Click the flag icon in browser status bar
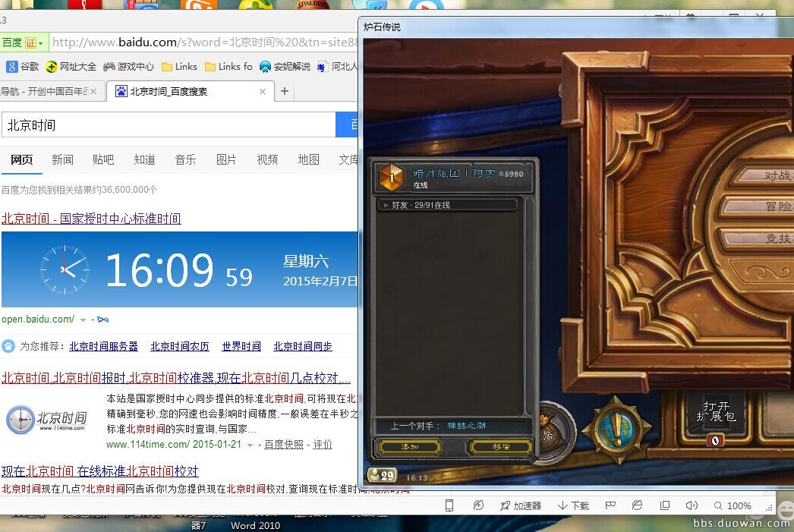Viewport: 794px width, 532px height. pyautogui.click(x=610, y=505)
